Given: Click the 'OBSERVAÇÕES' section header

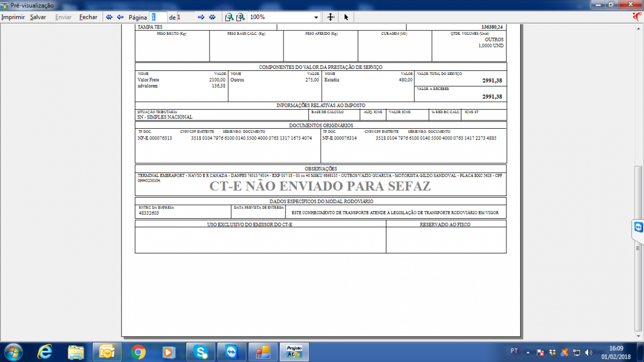Looking at the screenshot, I should 321,169.
